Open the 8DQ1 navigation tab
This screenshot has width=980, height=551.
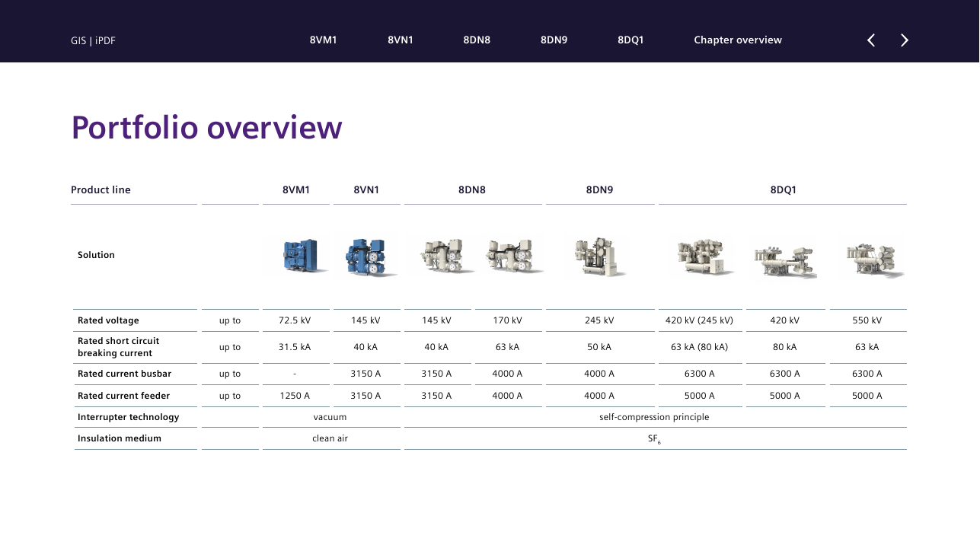(630, 40)
